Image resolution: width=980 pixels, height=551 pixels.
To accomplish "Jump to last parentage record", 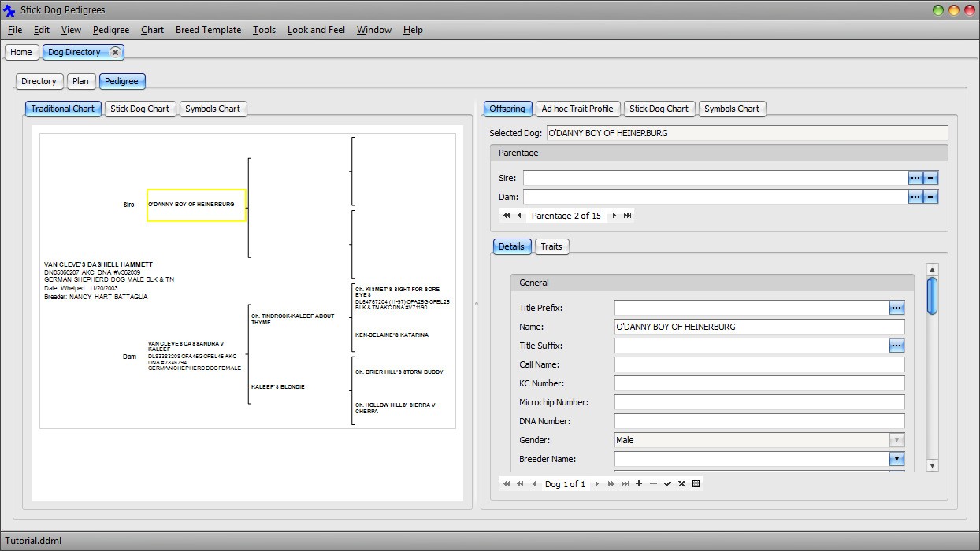I will click(x=628, y=216).
